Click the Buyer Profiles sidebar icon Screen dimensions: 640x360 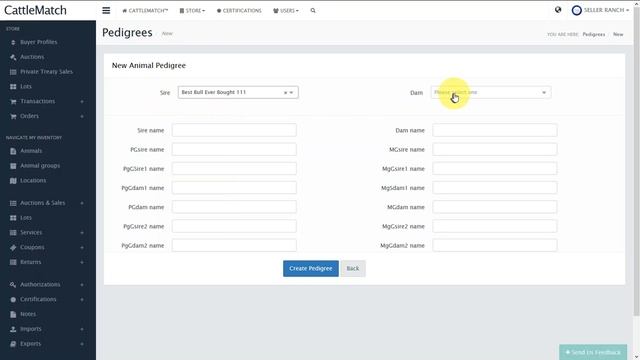coord(13,42)
